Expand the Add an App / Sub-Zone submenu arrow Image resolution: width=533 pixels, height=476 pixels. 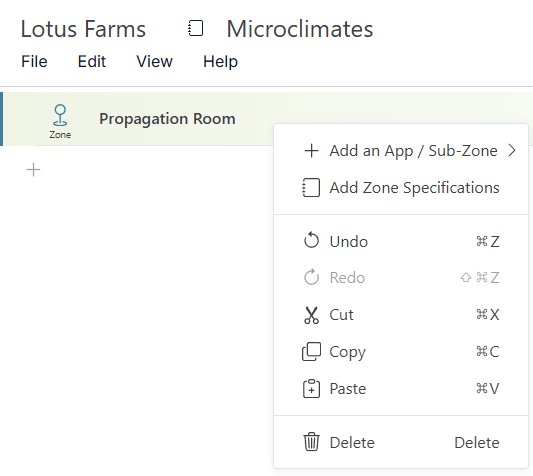pos(512,150)
